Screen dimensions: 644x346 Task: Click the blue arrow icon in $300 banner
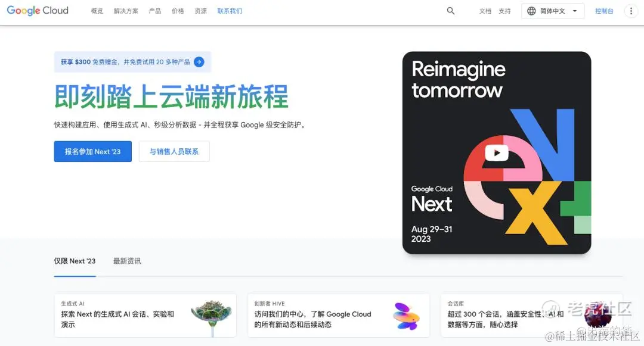click(x=199, y=62)
